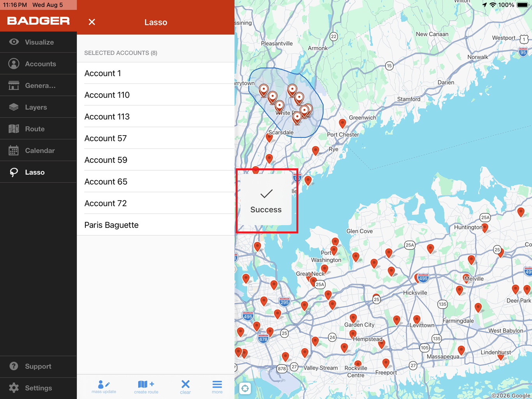
Task: Select Account 113 in the list
Action: [156, 117]
